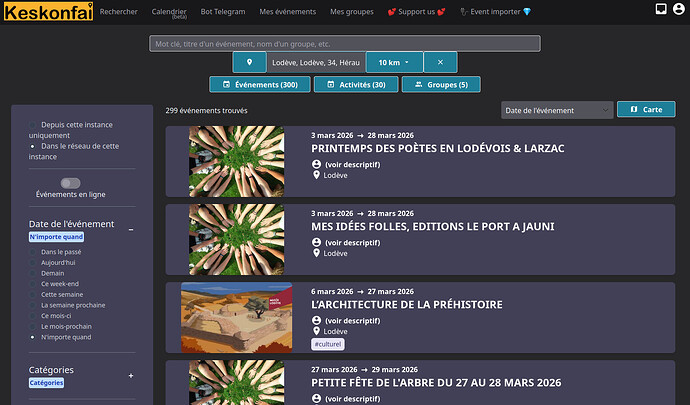Click the organizer icon on Petite Fête de l'Arbre
The height and width of the screenshot is (405, 690).
[316, 398]
